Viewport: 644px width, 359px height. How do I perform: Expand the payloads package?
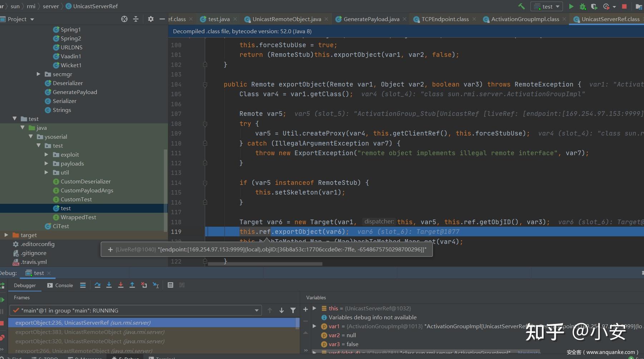[46, 163]
